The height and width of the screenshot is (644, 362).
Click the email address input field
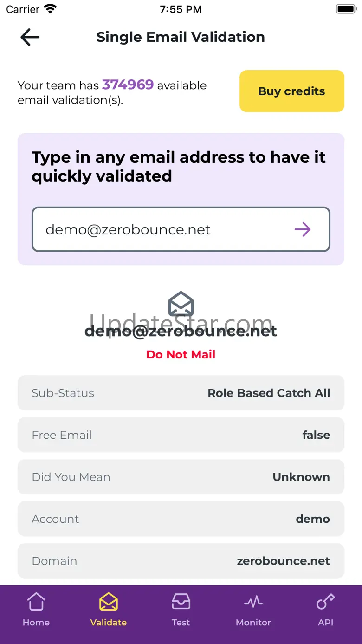point(162,229)
